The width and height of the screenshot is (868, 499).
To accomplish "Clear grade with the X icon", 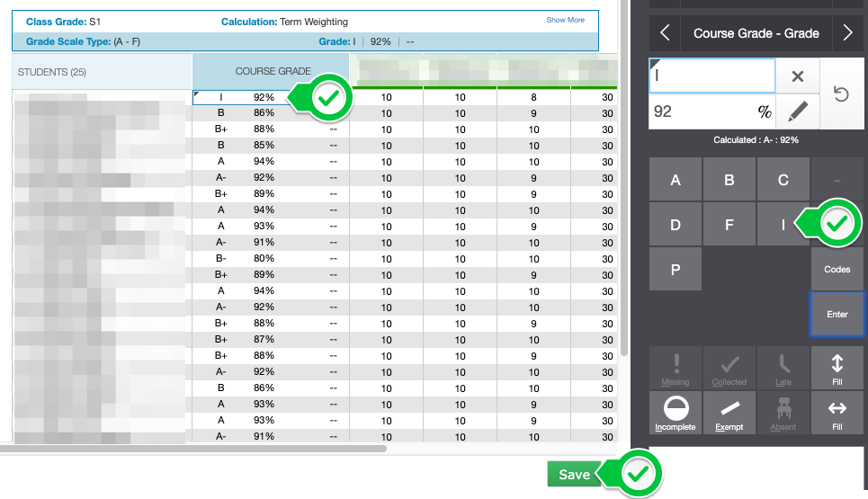I will [x=797, y=76].
